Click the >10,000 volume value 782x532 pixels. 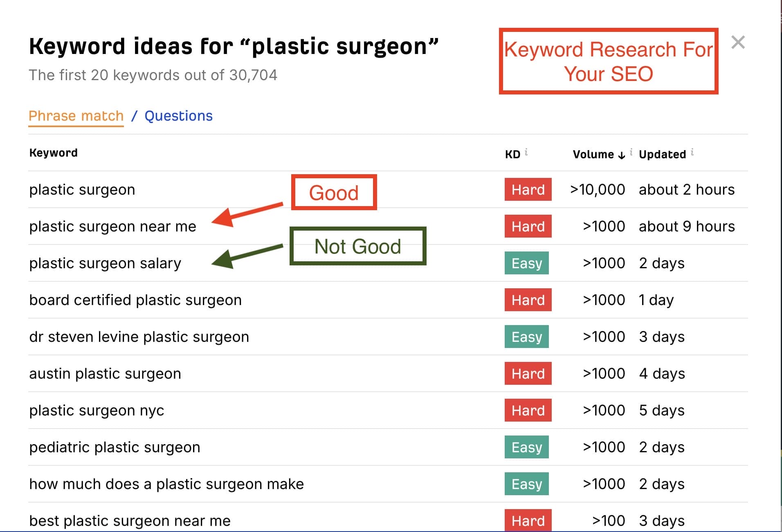pos(597,189)
